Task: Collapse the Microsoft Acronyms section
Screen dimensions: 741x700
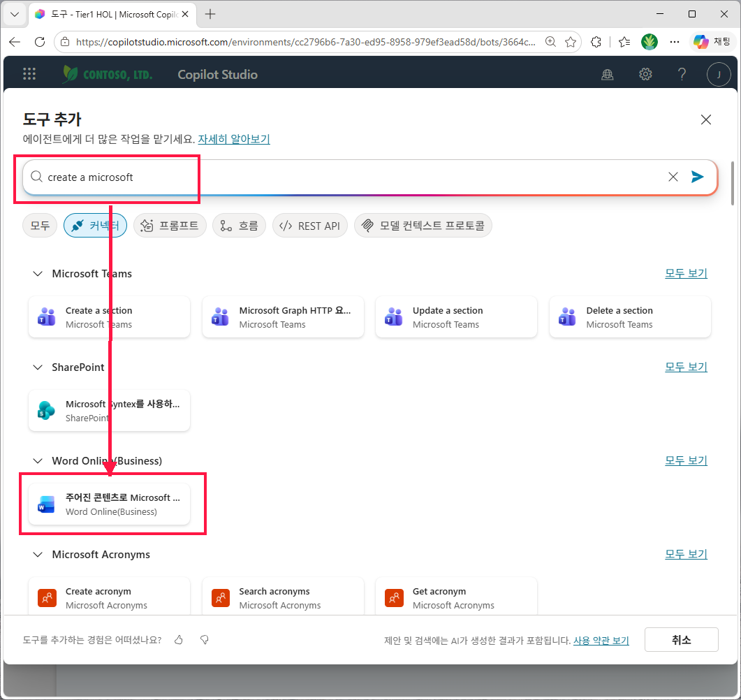Action: coord(38,555)
